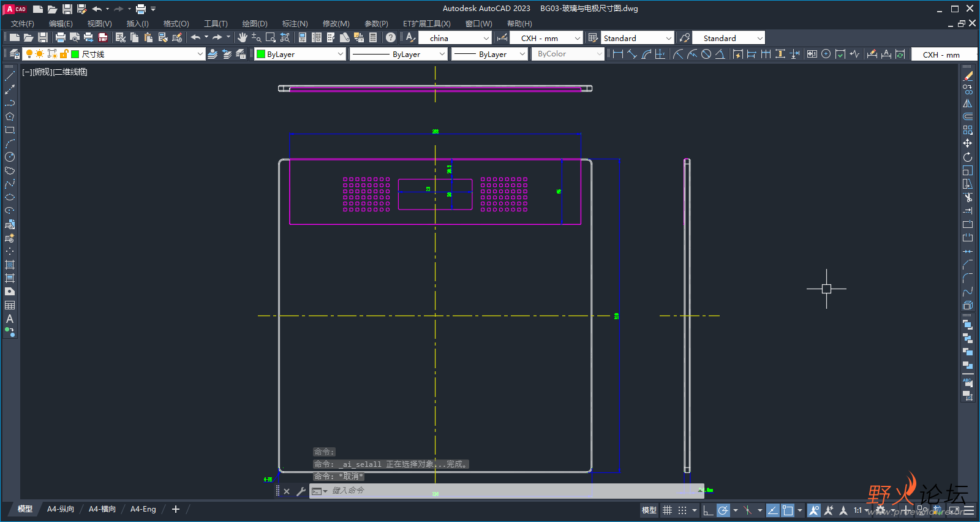Open command line customize wrench icon

(301, 491)
